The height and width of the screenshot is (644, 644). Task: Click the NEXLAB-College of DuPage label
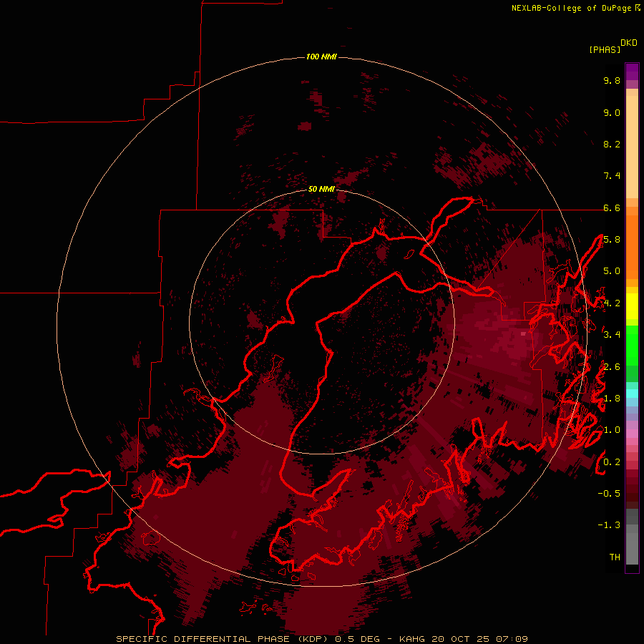coord(571,8)
